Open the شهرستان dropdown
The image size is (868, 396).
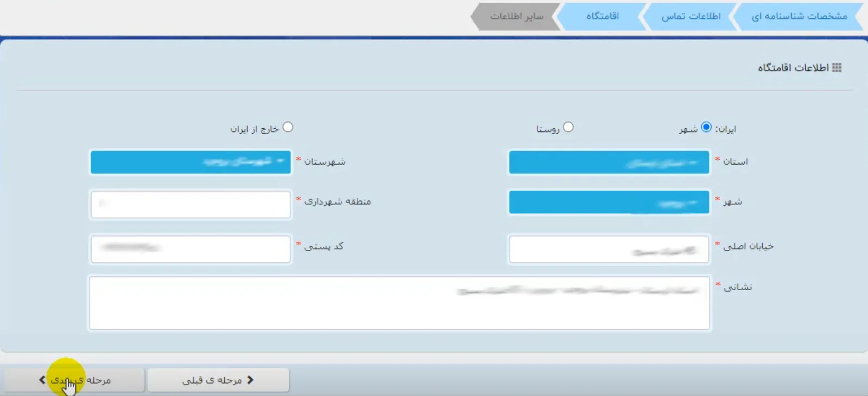191,162
